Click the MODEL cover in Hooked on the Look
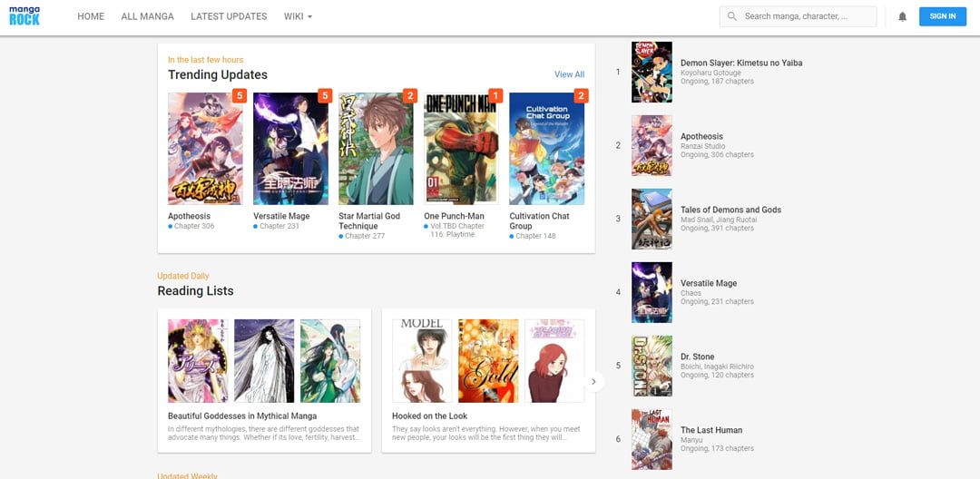Viewport: 980px width, 479px height. point(422,361)
